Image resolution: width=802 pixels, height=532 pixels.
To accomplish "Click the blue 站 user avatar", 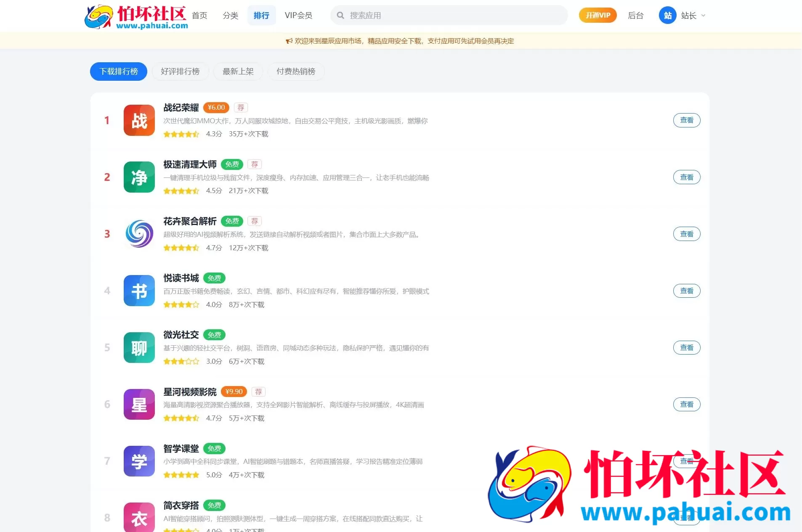I will click(x=667, y=16).
